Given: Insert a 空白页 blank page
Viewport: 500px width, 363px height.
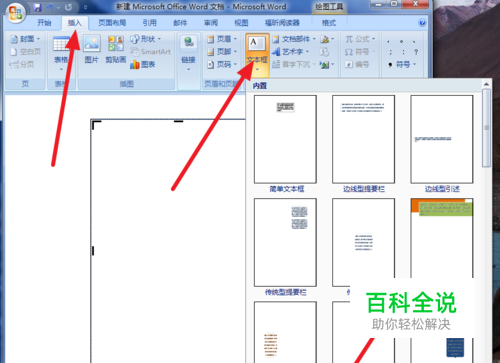Looking at the screenshot, I should [25, 52].
